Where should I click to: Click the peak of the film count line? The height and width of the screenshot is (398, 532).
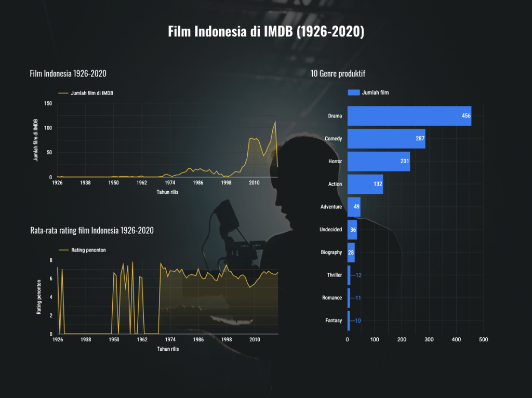coord(275,122)
